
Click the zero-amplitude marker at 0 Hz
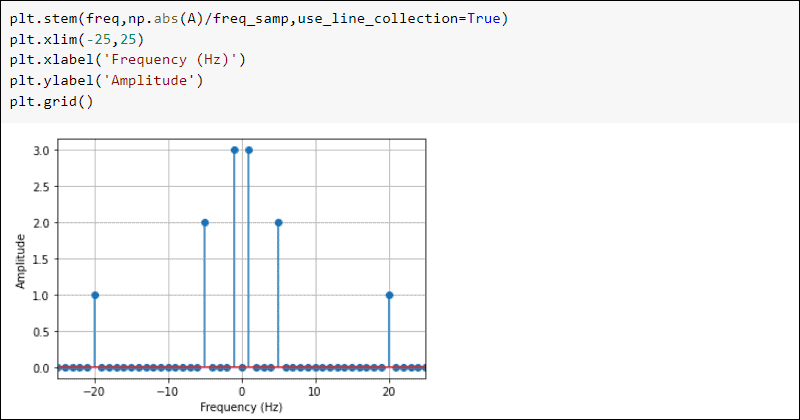(x=242, y=368)
